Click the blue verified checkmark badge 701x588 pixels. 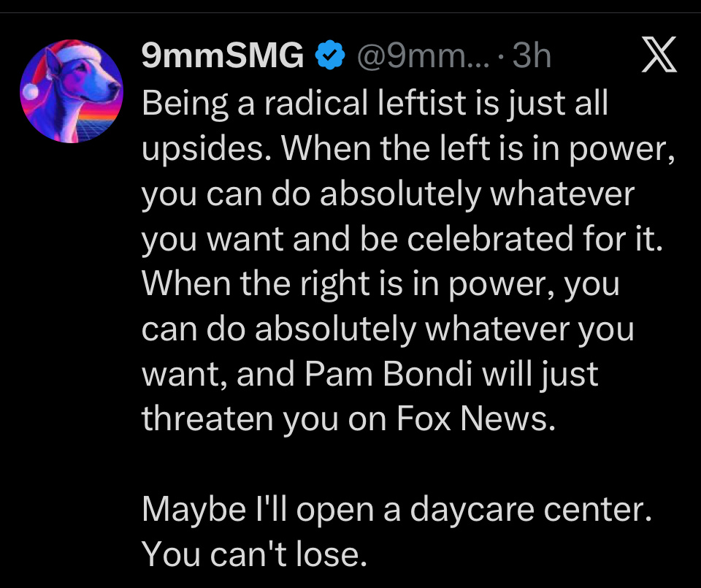pos(330,56)
